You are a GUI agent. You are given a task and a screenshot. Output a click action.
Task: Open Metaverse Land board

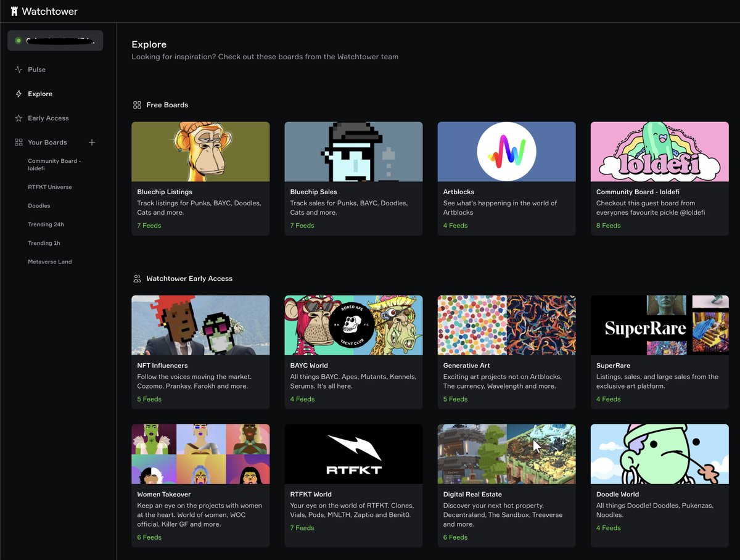point(50,261)
